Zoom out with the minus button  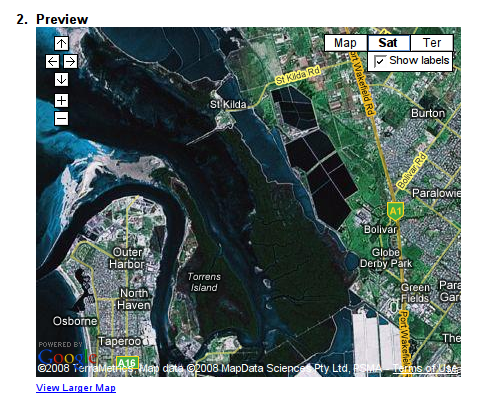pos(61,118)
